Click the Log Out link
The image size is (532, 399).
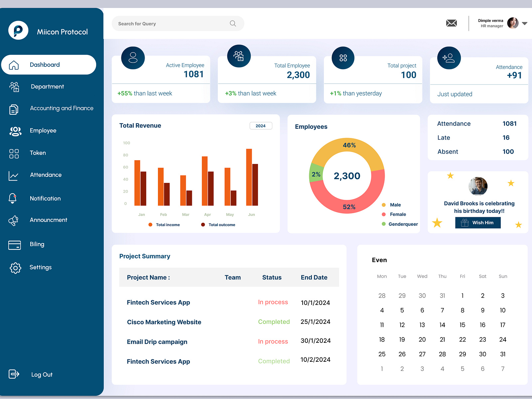(x=42, y=374)
